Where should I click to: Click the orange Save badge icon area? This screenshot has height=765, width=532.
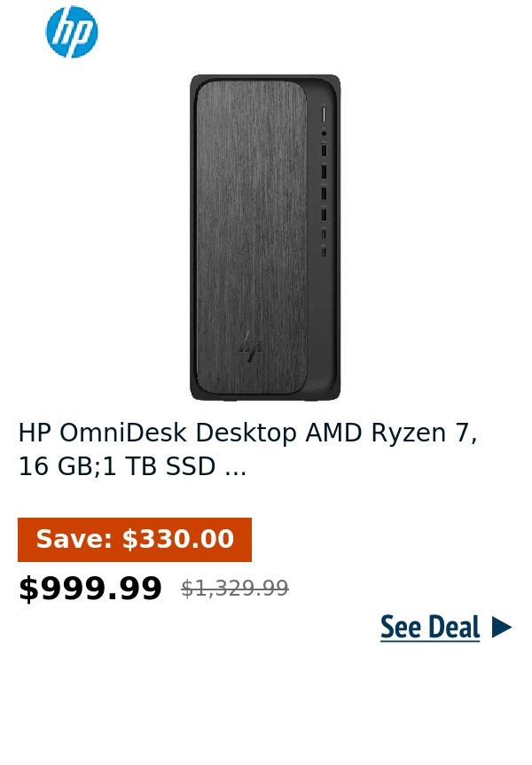[x=134, y=539]
